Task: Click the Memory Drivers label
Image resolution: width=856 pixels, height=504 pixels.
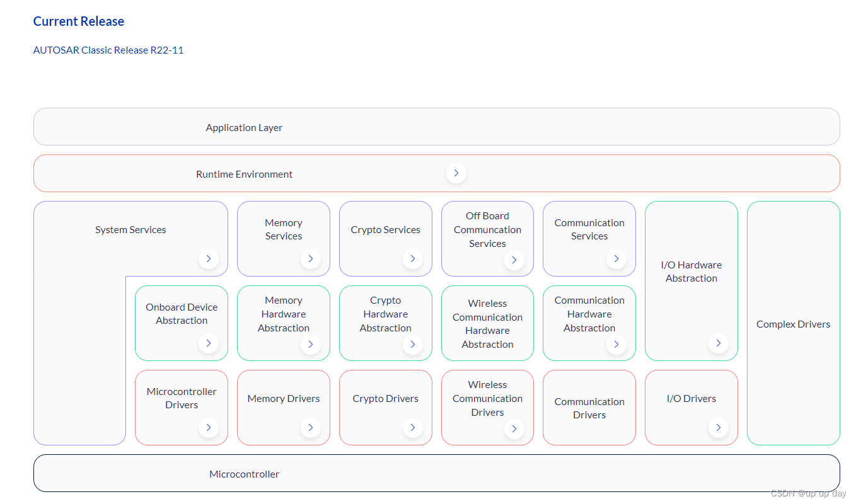Action: [x=284, y=398]
